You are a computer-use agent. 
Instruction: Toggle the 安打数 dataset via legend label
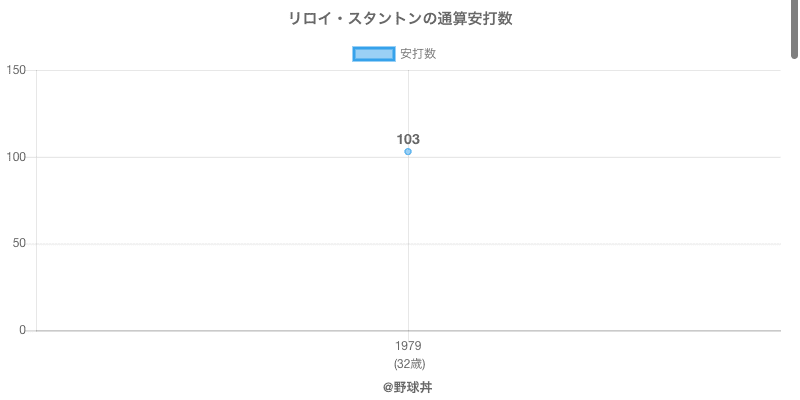pos(418,54)
